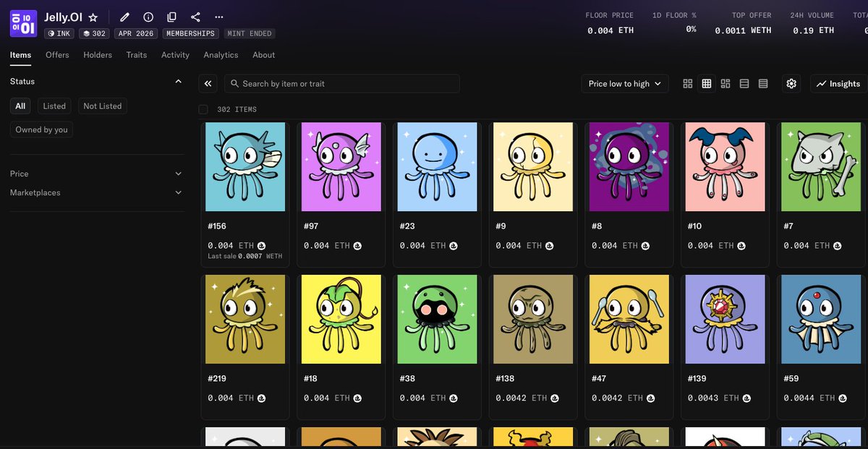
Task: Click the MEMBERSHIPS category badge
Action: coord(191,33)
